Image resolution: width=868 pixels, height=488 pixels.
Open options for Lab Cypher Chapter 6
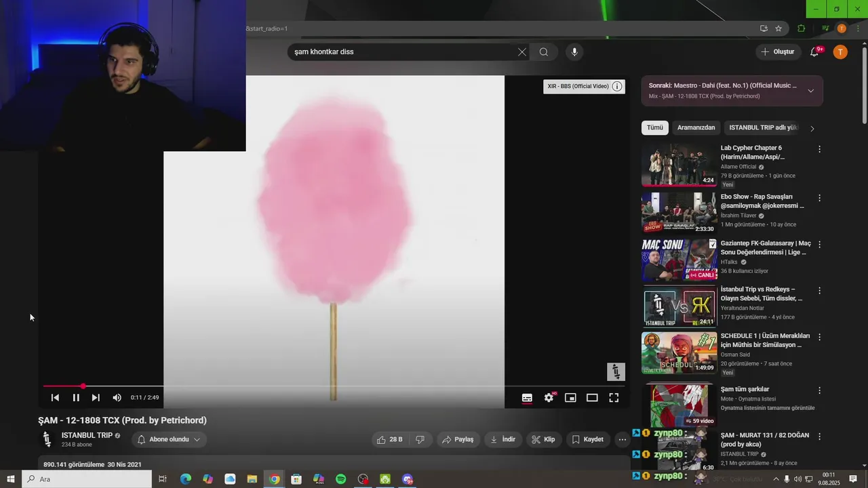819,149
